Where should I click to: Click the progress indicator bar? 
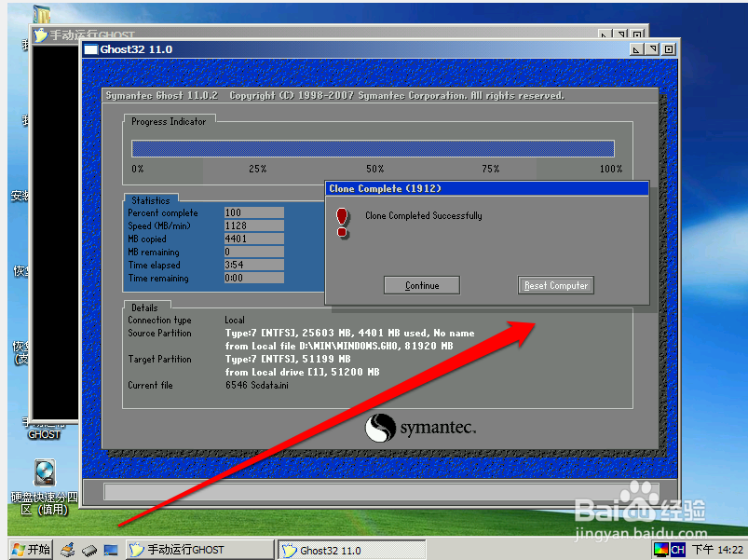point(373,148)
